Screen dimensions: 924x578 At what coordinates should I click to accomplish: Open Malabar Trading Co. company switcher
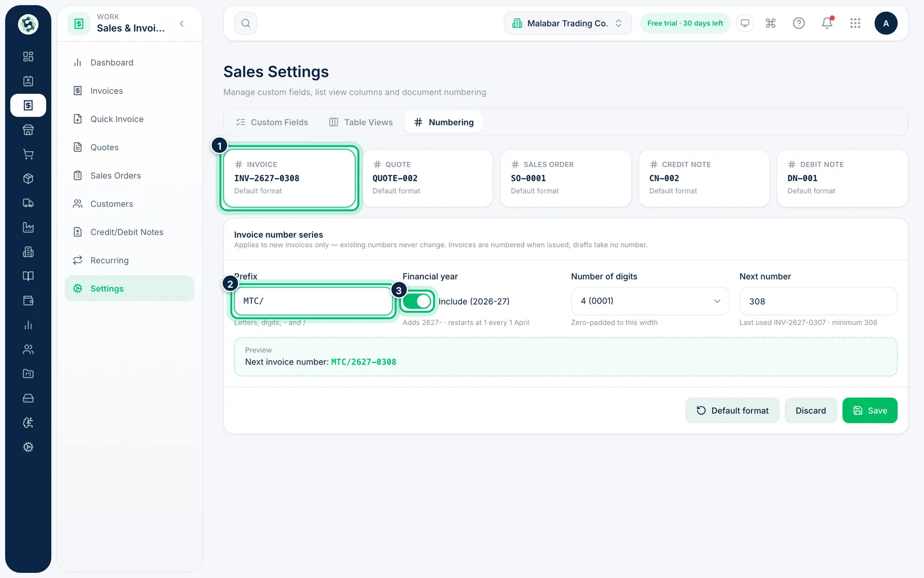[568, 23]
